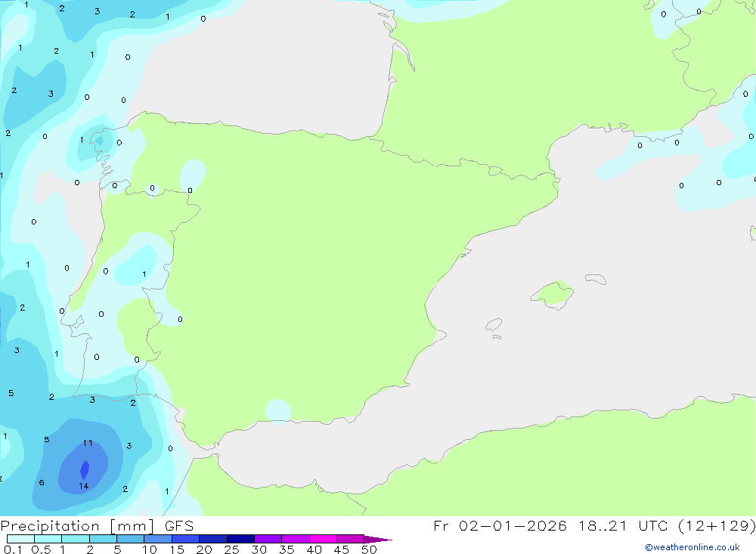The height and width of the screenshot is (554, 756).
Task: Click the '11' precipitation value on map
Action: (87, 443)
